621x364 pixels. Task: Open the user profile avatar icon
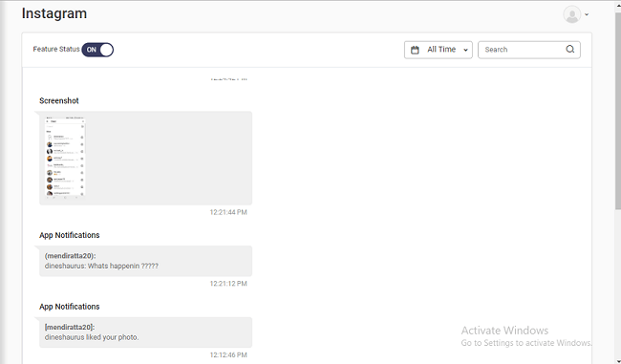pos(572,14)
